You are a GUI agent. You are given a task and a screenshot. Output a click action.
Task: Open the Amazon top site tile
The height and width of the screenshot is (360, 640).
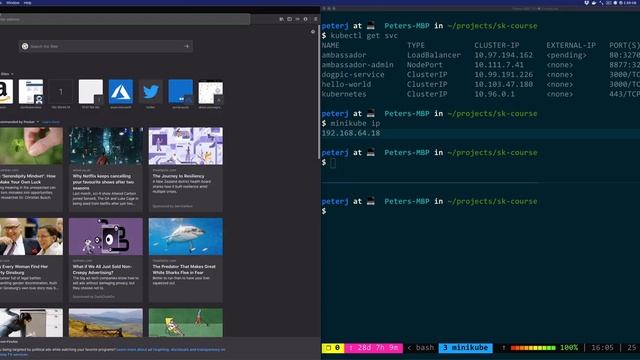(6, 91)
